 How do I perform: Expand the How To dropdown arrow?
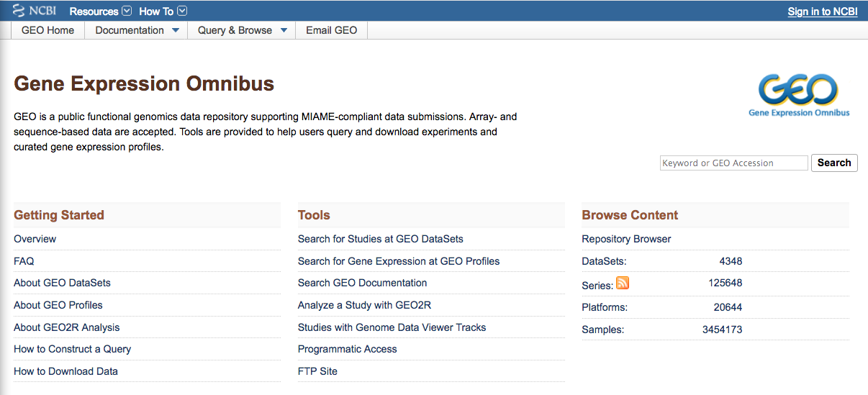[182, 11]
